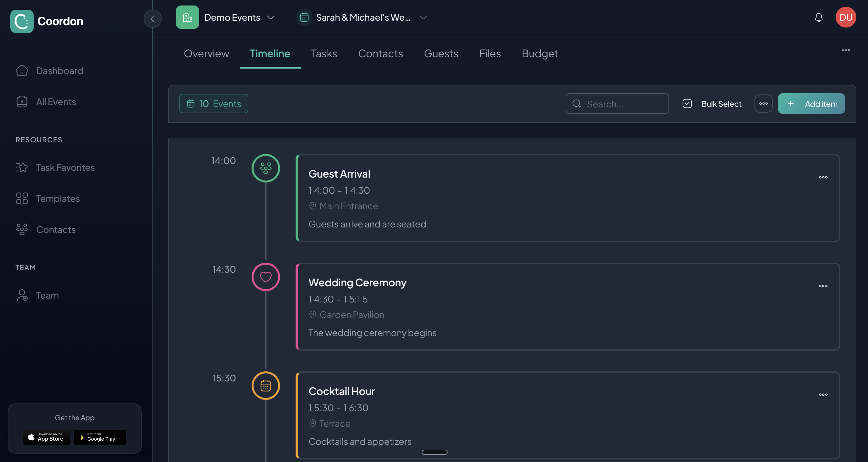
Task: Click the venue icon beside Demo Events
Action: [187, 17]
